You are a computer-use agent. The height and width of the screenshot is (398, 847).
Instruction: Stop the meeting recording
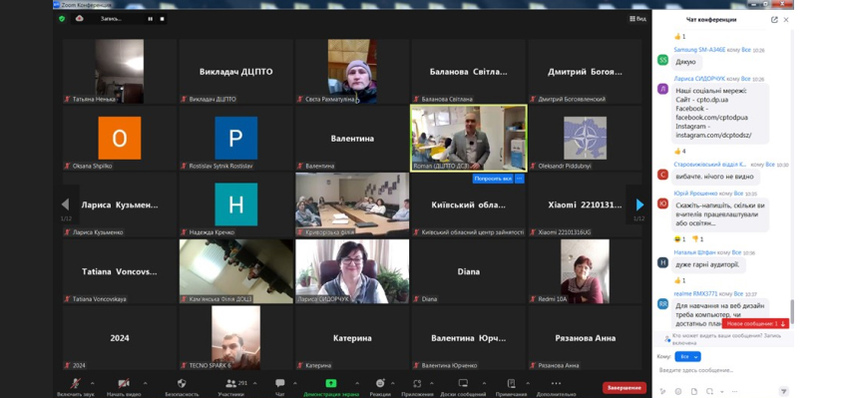(162, 18)
